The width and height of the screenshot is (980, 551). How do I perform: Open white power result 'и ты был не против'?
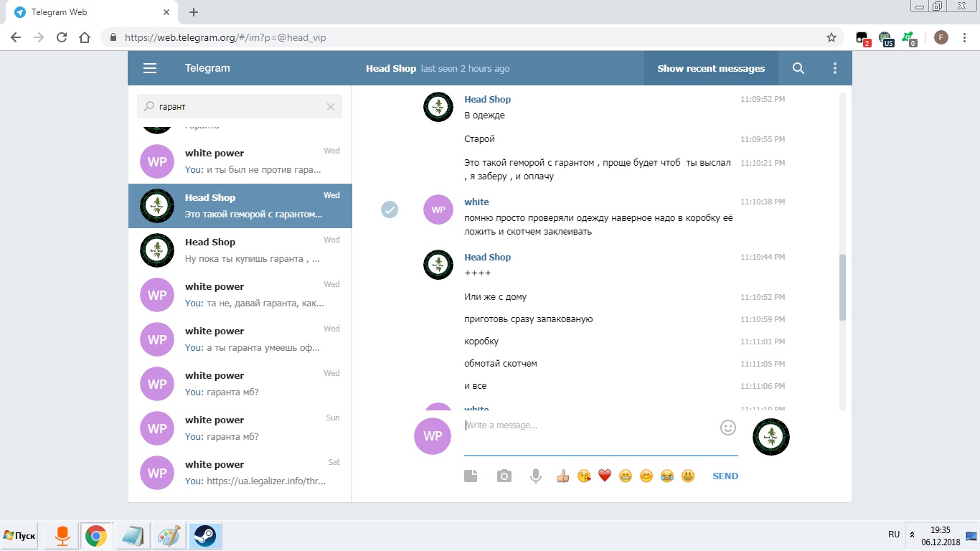(240, 161)
